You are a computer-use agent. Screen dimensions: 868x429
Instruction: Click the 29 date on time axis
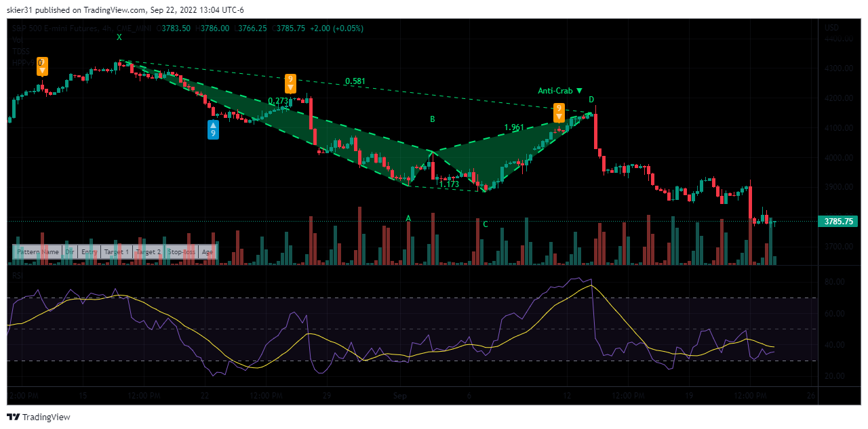[327, 396]
